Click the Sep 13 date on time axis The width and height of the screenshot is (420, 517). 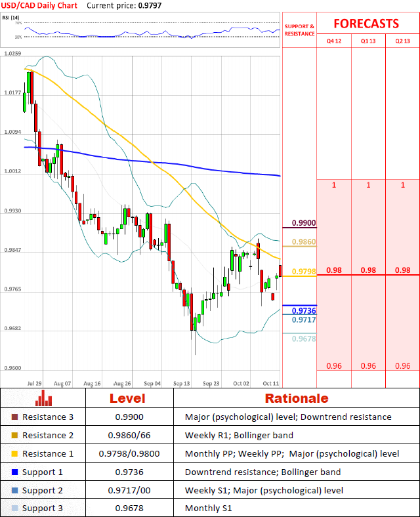(x=182, y=383)
